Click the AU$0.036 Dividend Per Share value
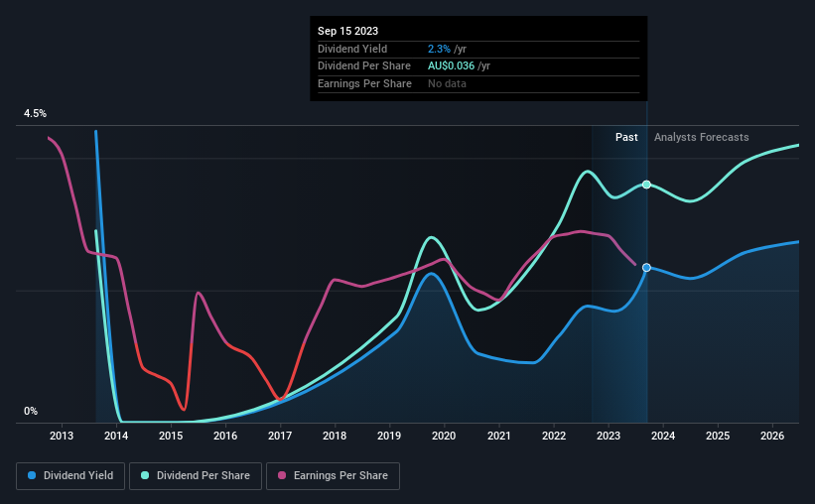The height and width of the screenshot is (504, 815). [451, 66]
